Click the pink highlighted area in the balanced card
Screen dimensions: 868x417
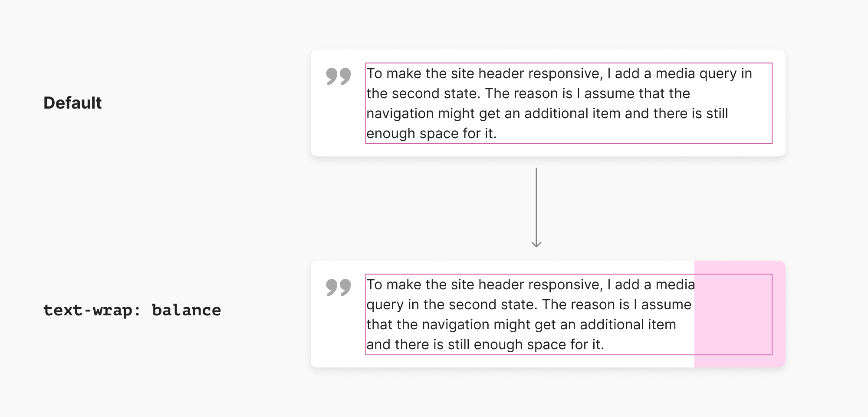(739, 314)
